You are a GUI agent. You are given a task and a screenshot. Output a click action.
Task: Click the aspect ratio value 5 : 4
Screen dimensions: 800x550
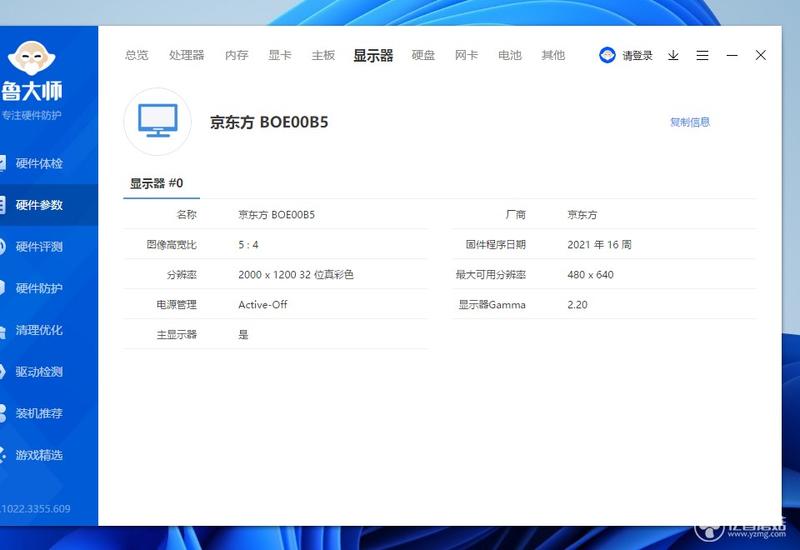click(x=248, y=245)
